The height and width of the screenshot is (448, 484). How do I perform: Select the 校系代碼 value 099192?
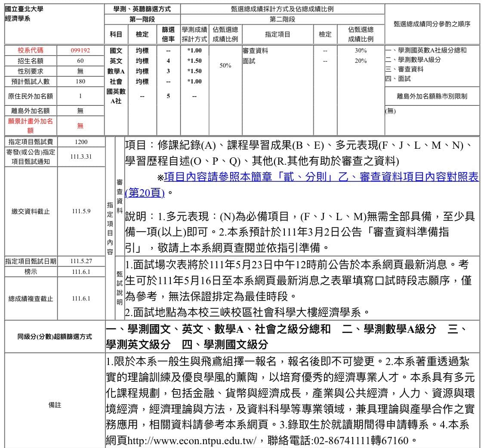coord(80,50)
